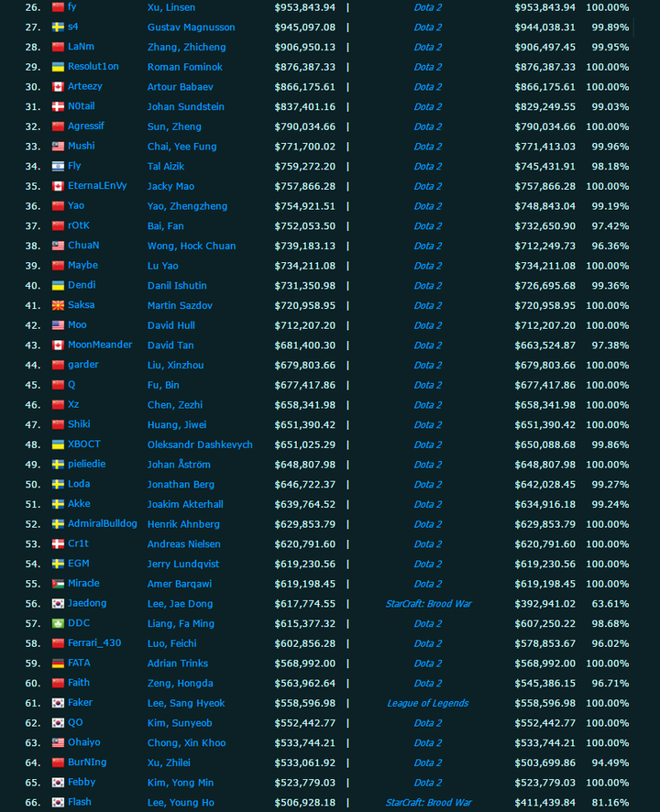Select Jaedong's total $617,774.55

coord(304,604)
